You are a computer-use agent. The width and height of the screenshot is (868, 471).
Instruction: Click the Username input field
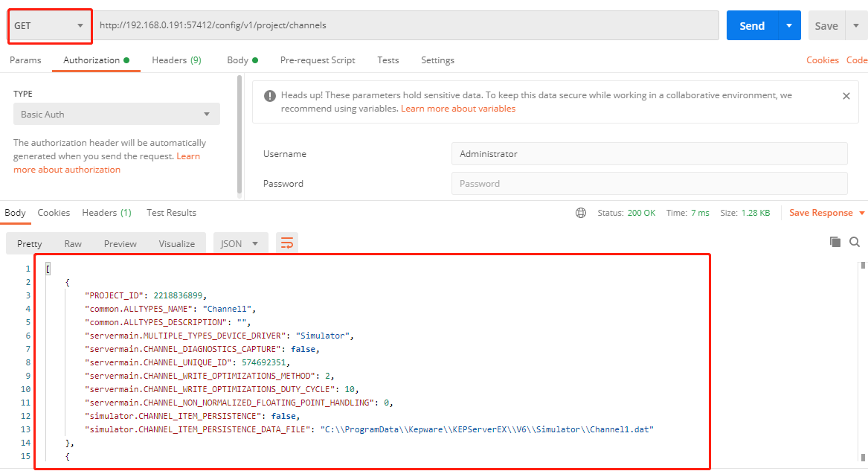(649, 154)
